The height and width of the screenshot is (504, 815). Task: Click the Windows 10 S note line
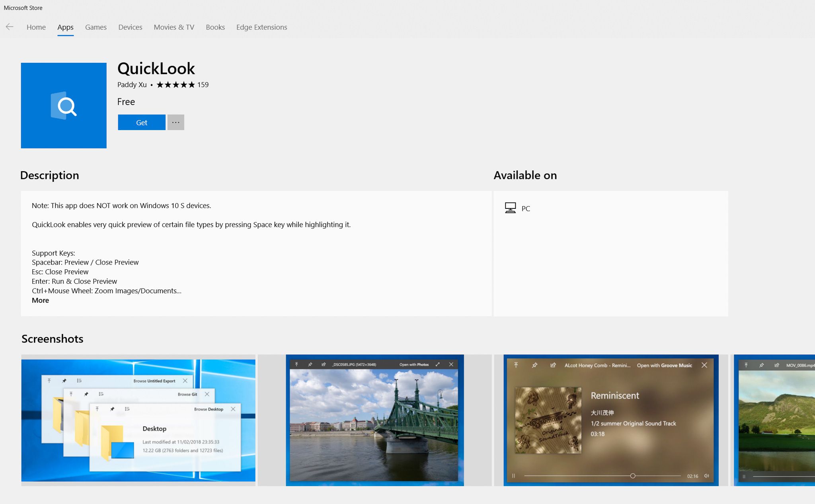point(121,206)
